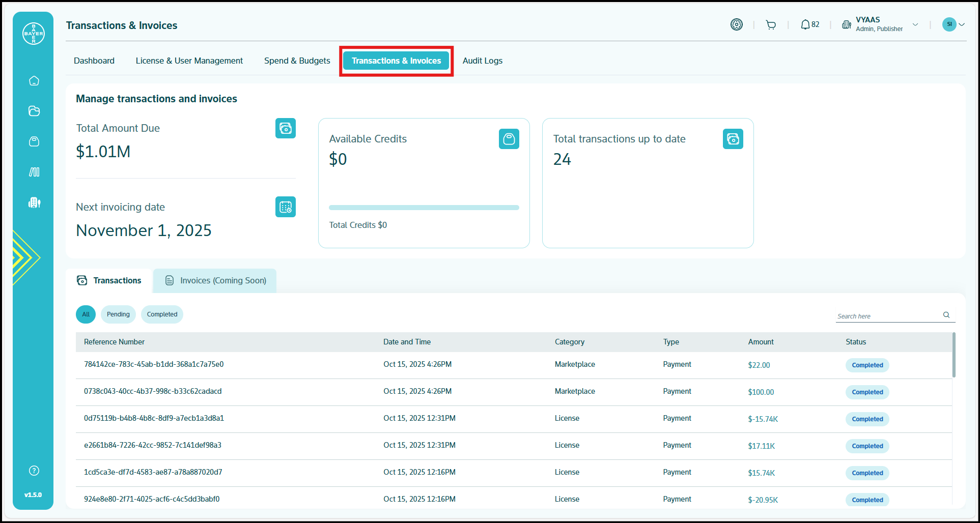Expand the VYAAS organization dropdown

tap(915, 24)
